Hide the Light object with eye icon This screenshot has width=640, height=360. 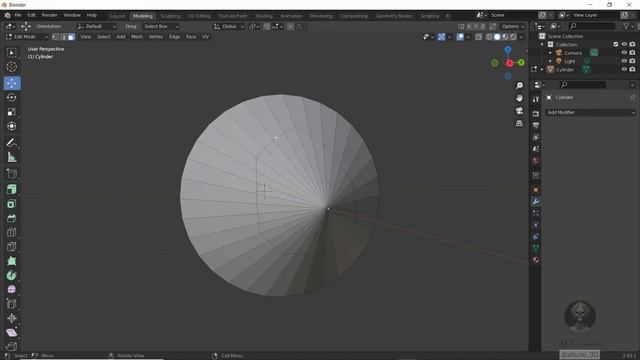(x=624, y=61)
